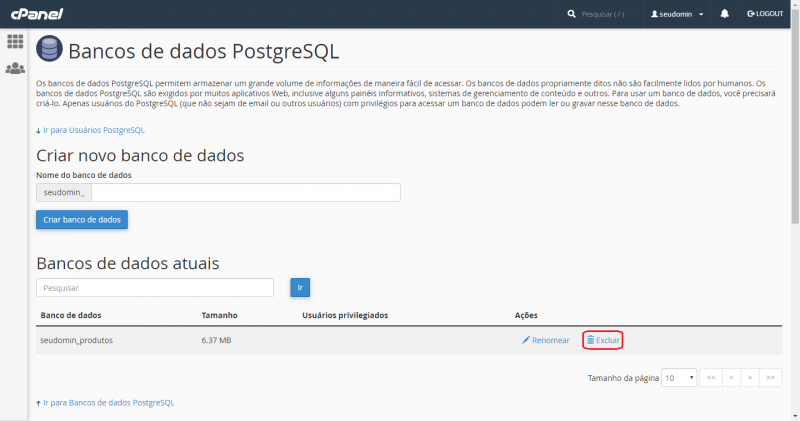The width and height of the screenshot is (800, 421).
Task: Click the database name input field
Action: pyautogui.click(x=245, y=192)
